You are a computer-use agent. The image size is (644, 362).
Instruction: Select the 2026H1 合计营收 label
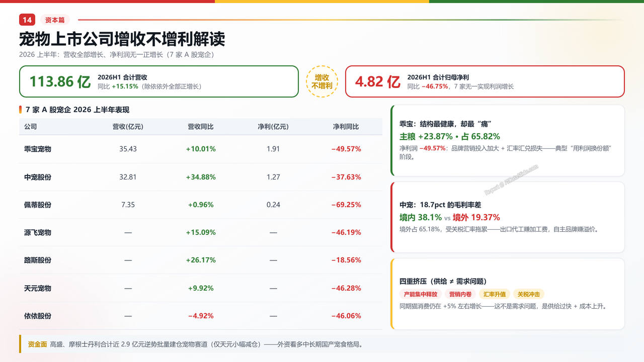click(122, 77)
